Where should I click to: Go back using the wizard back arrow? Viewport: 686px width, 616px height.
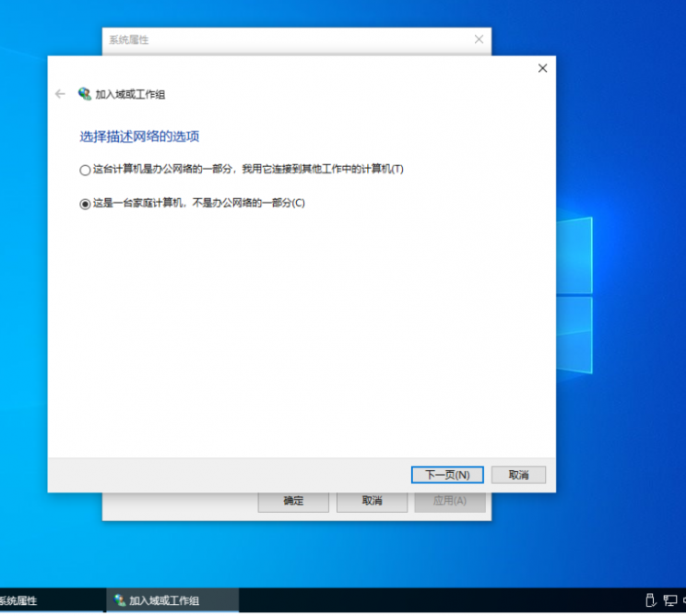pyautogui.click(x=60, y=94)
